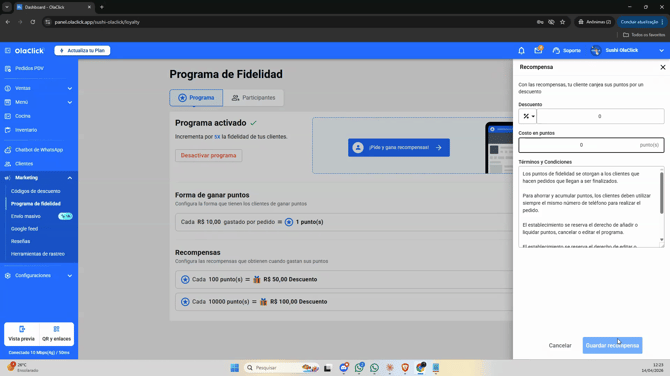Open Herramientas de rastreo item

click(x=38, y=254)
